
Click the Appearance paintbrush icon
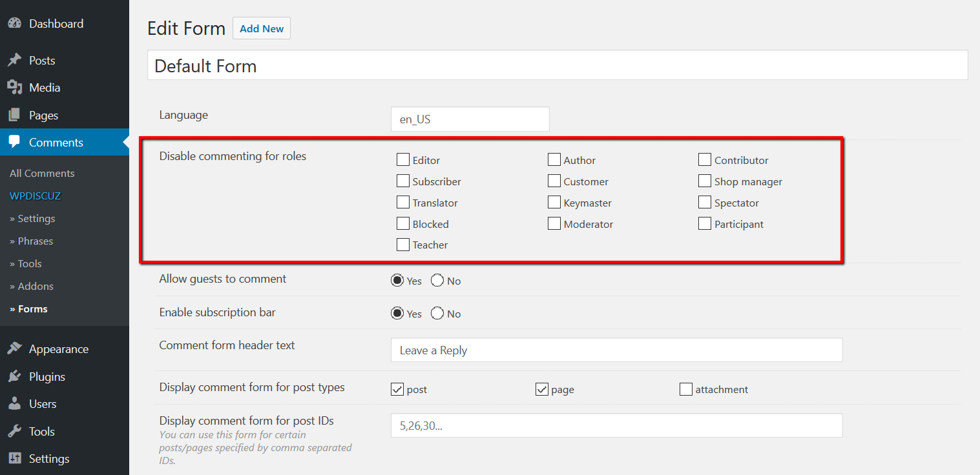coord(14,349)
